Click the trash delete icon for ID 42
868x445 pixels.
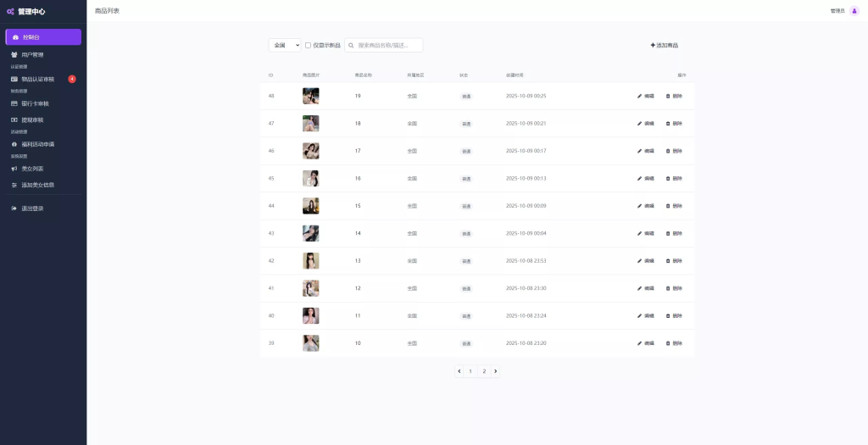point(668,261)
